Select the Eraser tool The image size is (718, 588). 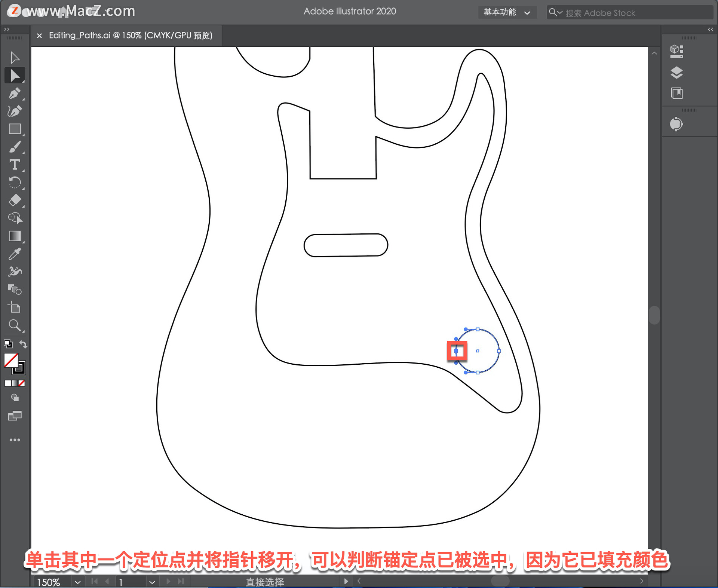tap(15, 200)
